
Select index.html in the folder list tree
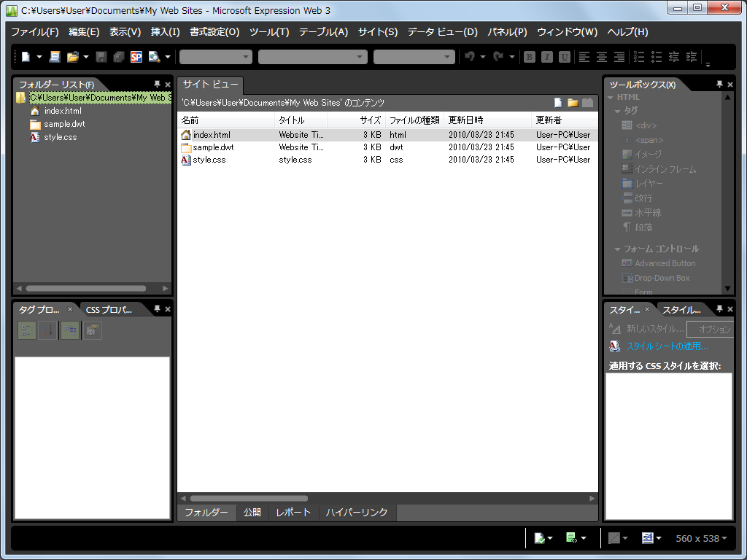point(63,111)
